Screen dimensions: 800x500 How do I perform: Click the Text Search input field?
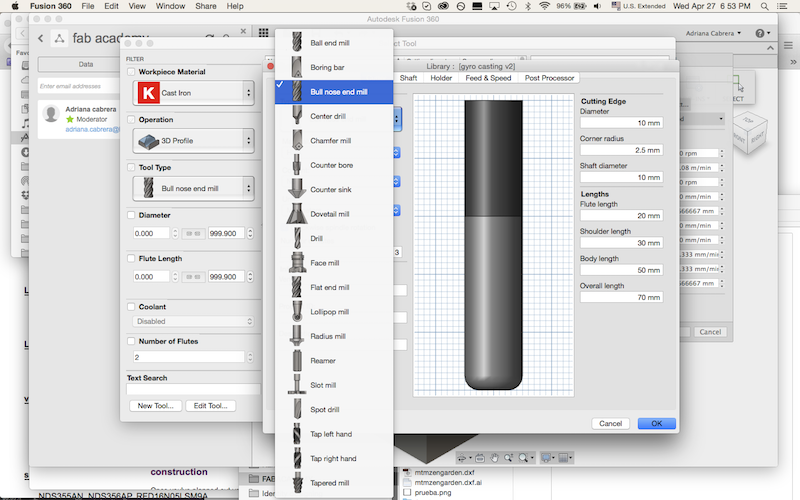pos(193,389)
